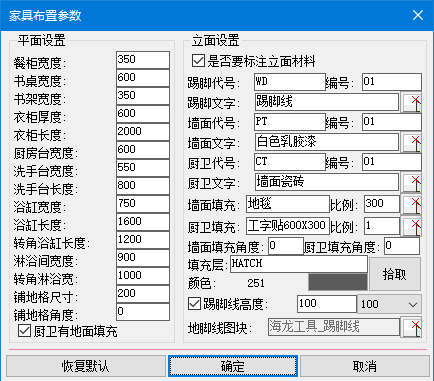Click the pick icon beside 墙面填充 比例
434x381 pixels.
tap(411, 204)
